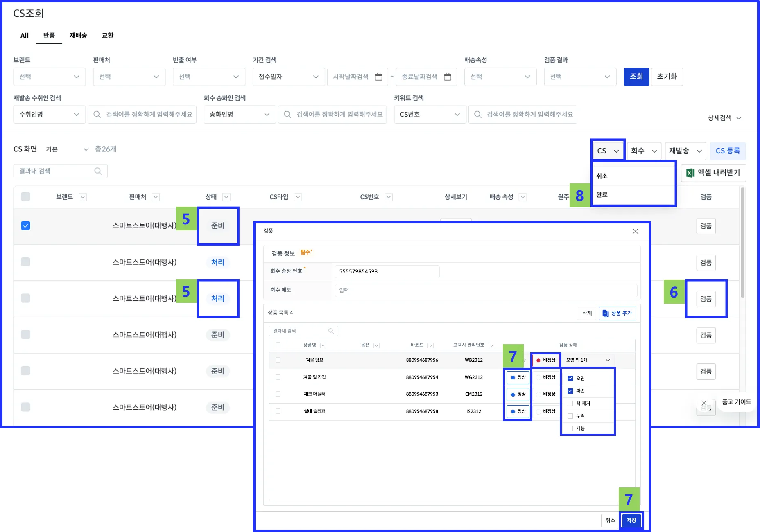Click the 회수 송장 번호 input field
The height and width of the screenshot is (532, 760).
point(387,272)
